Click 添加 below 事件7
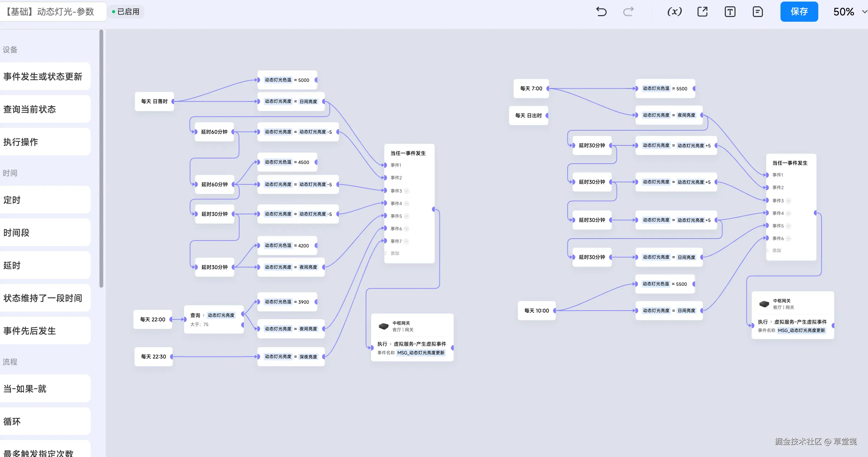 [x=395, y=253]
